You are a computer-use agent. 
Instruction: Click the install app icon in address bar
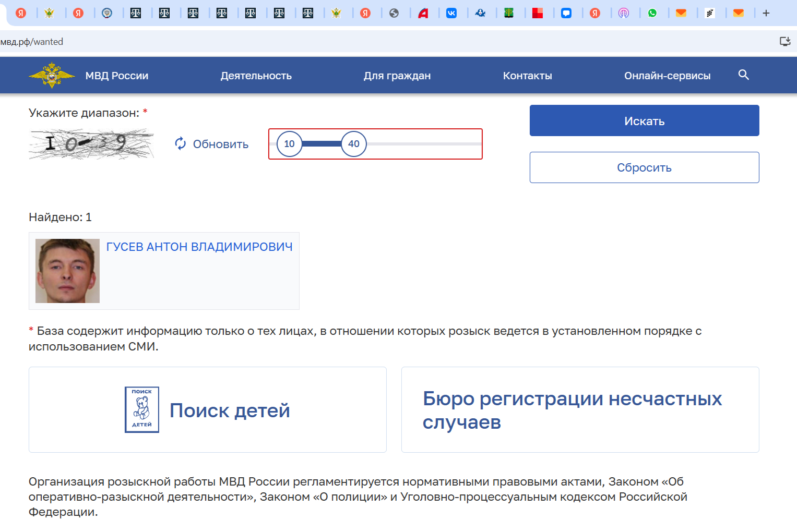pyautogui.click(x=784, y=42)
